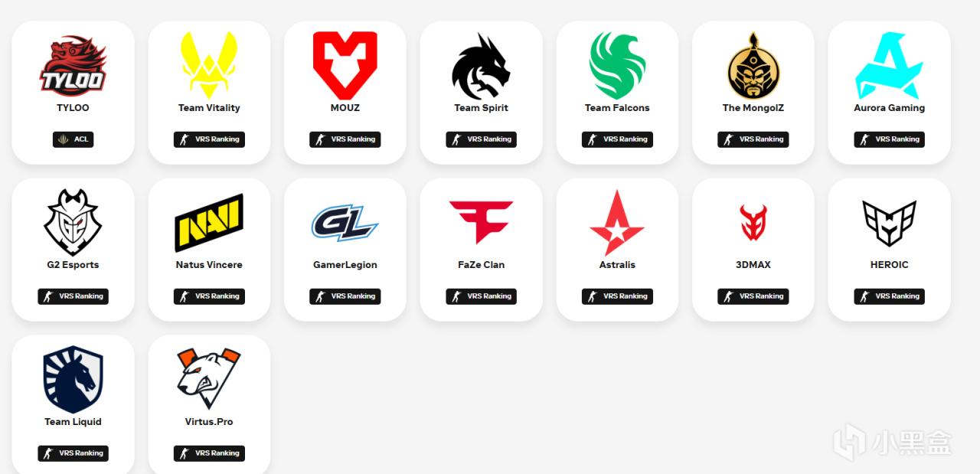This screenshot has width=980, height=474.
Task: Select the HEROIC black crest logo
Action: click(x=889, y=223)
